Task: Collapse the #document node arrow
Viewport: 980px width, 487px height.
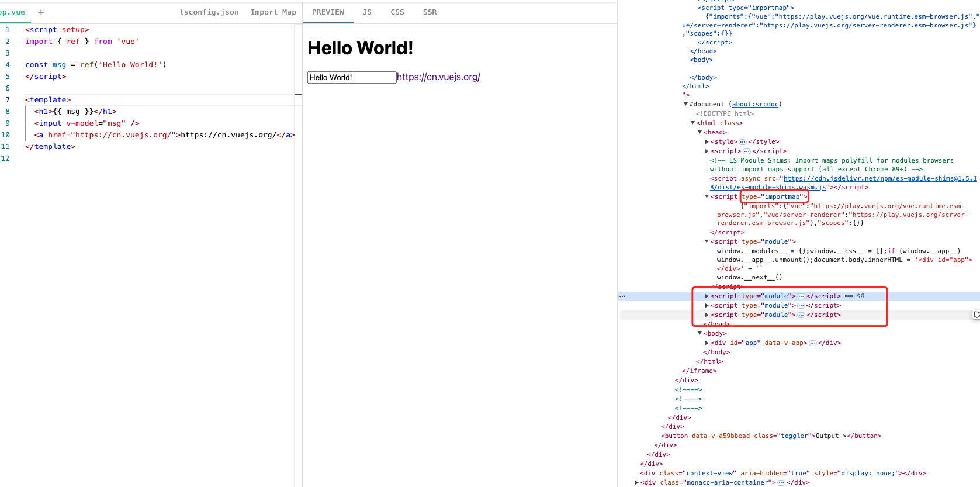Action: coord(685,104)
